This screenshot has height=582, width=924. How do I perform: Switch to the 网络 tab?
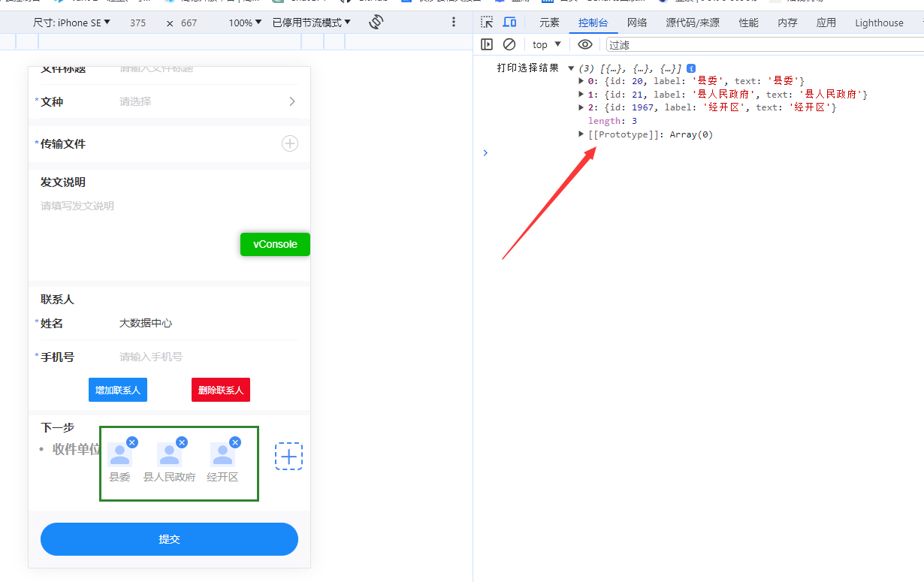636,23
